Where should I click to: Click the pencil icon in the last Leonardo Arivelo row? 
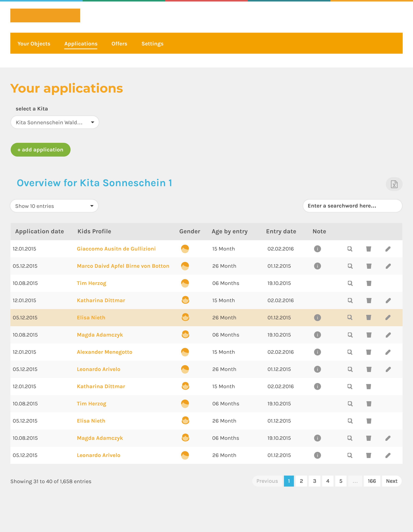(388, 455)
